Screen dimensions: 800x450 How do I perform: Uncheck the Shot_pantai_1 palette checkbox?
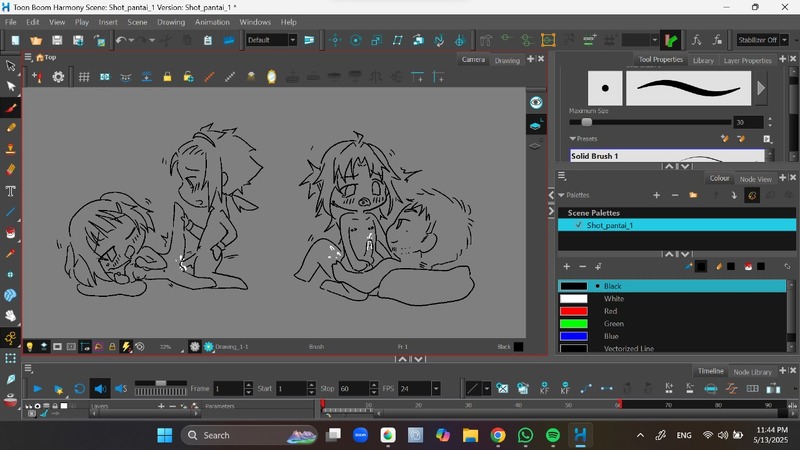pos(578,226)
